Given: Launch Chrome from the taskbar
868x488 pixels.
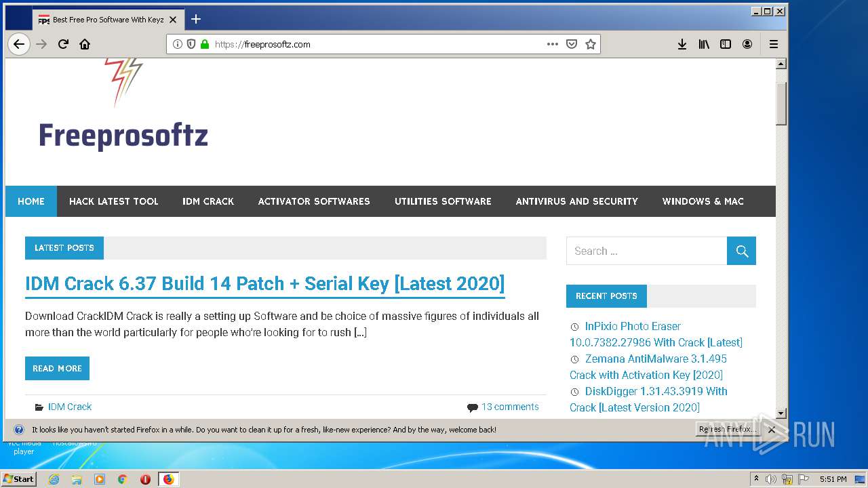Looking at the screenshot, I should 122,479.
